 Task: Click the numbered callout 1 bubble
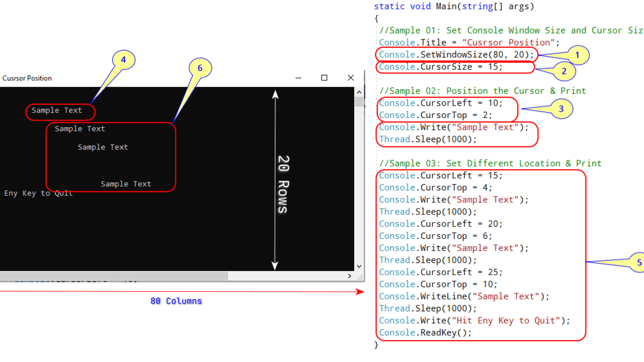point(577,55)
